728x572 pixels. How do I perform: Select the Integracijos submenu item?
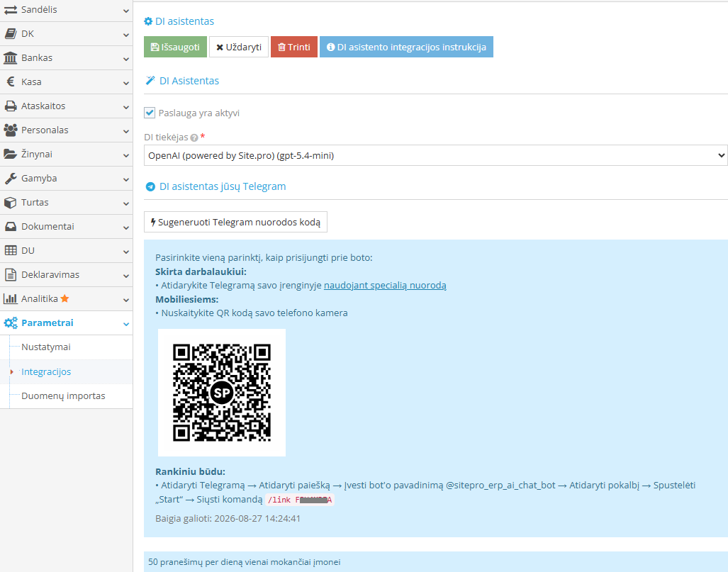67,372
